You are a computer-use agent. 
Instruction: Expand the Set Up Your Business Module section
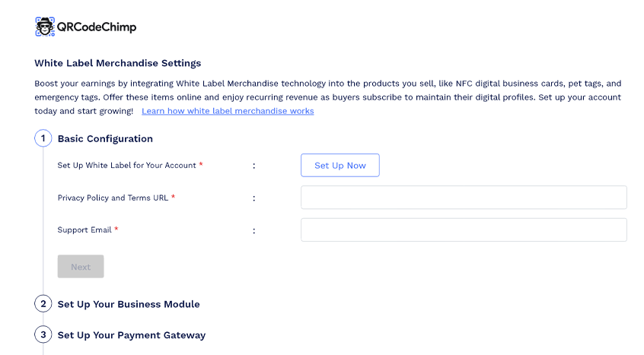pos(129,304)
